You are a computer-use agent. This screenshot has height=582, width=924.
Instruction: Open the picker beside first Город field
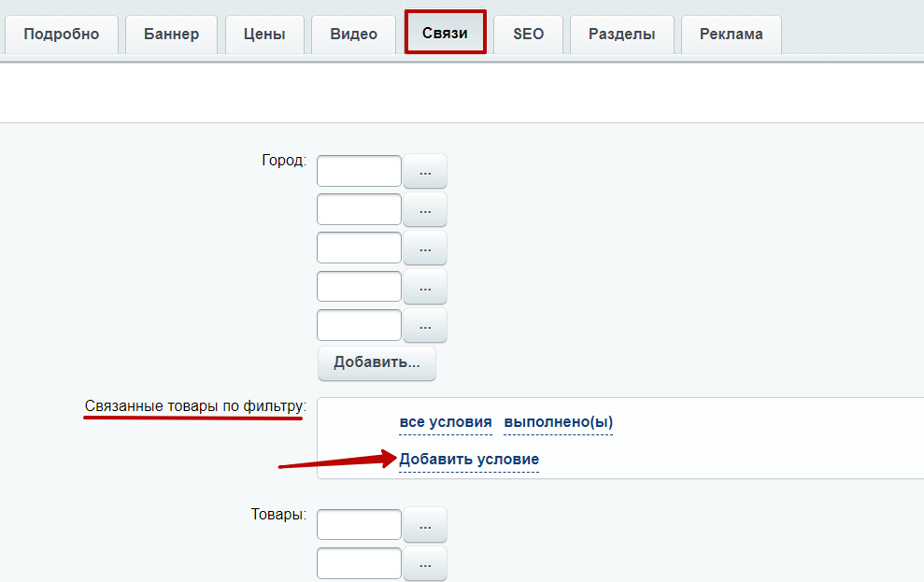[x=425, y=171]
